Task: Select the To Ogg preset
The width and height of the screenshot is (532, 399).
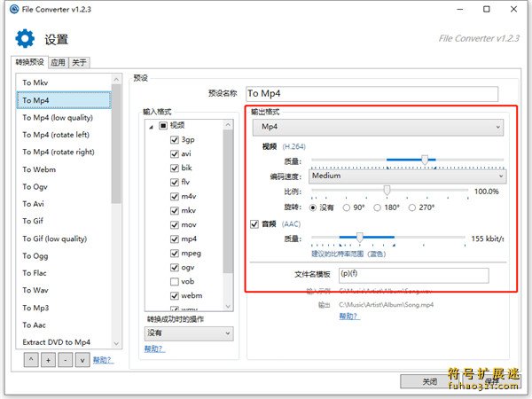Action: (64, 256)
